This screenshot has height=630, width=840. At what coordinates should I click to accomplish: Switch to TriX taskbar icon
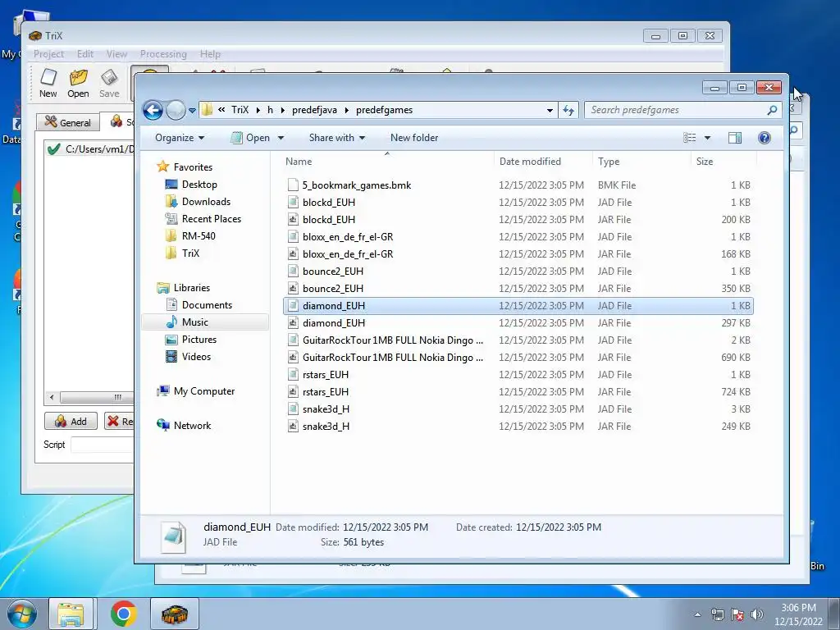[x=175, y=614]
